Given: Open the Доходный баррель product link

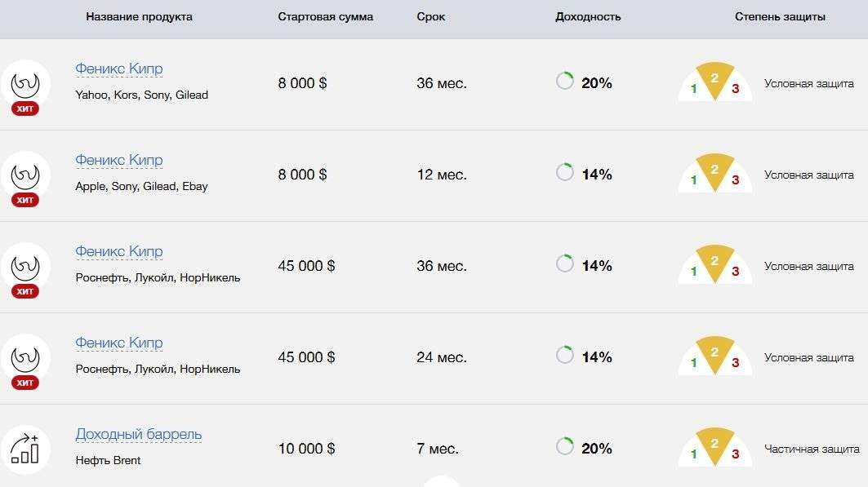Looking at the screenshot, I should (x=138, y=435).
